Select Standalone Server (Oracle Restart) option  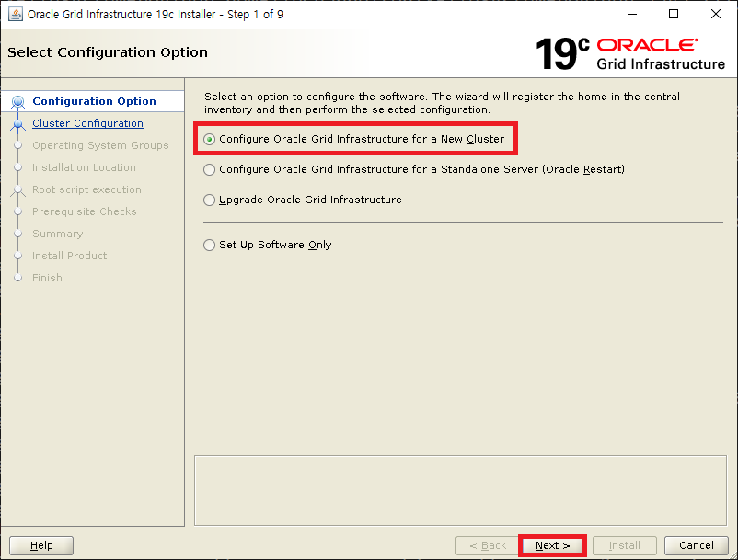[x=414, y=169]
